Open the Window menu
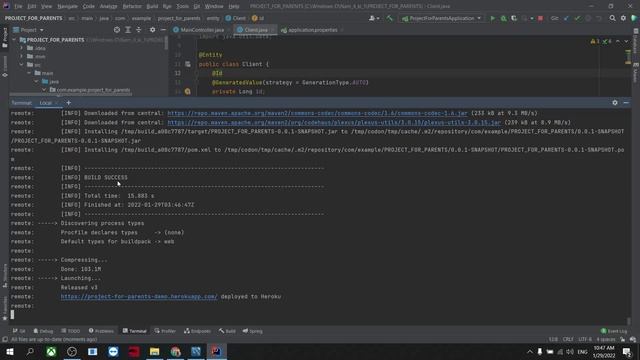 214,7
